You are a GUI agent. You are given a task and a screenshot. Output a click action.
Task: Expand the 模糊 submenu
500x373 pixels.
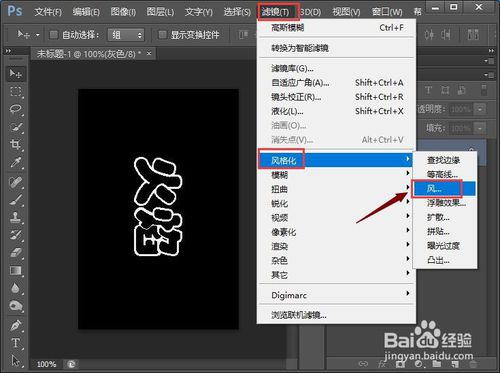[336, 175]
